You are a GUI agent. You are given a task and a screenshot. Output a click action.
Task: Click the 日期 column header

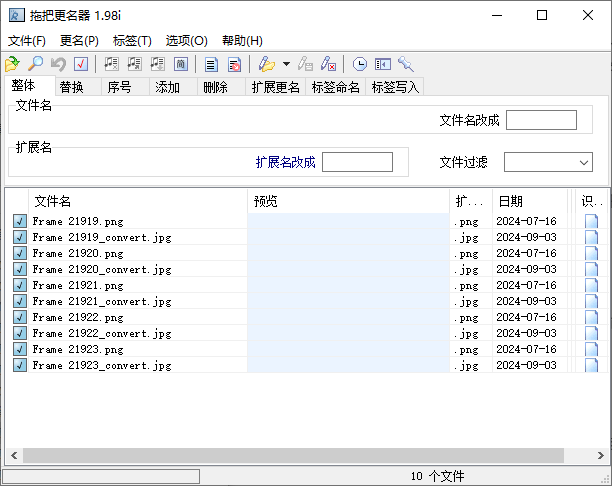[530, 201]
